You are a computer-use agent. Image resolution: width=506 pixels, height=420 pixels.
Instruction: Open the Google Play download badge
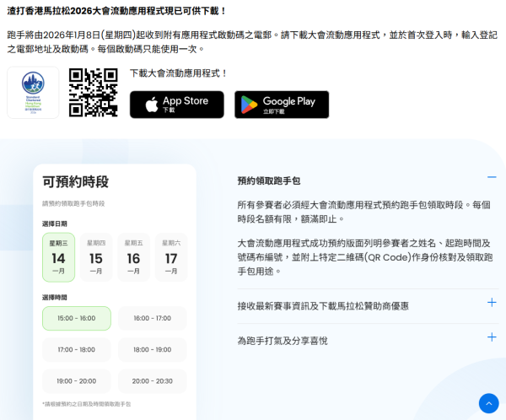pyautogui.click(x=282, y=105)
